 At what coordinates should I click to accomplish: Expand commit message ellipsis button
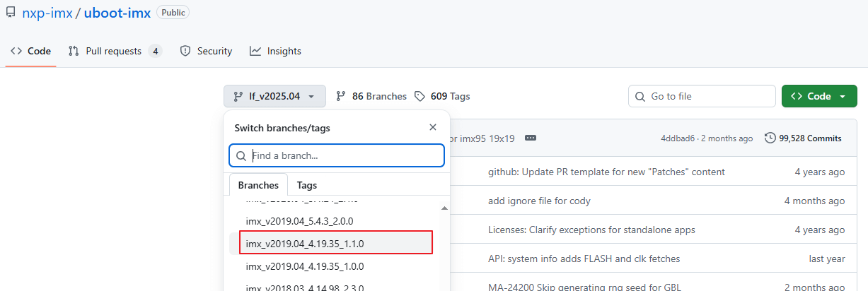pos(531,138)
